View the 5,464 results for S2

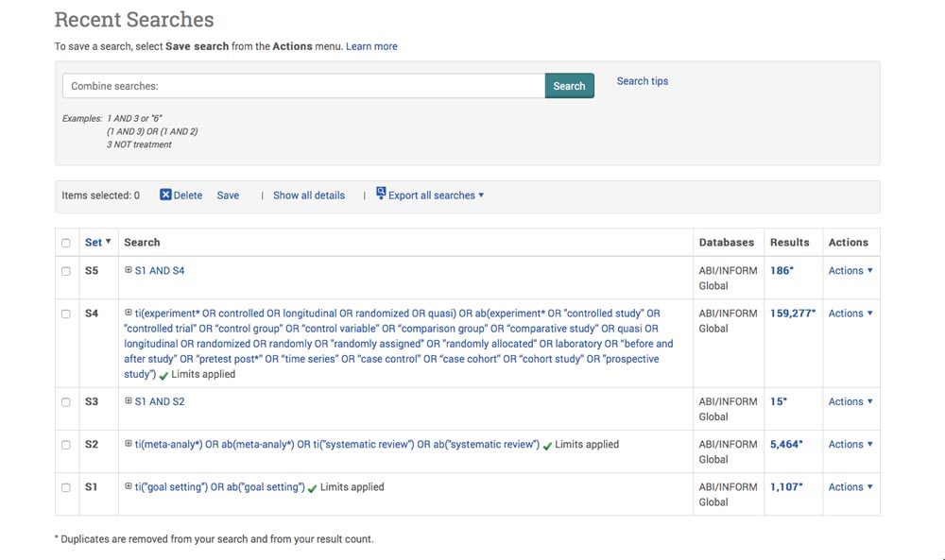(786, 444)
